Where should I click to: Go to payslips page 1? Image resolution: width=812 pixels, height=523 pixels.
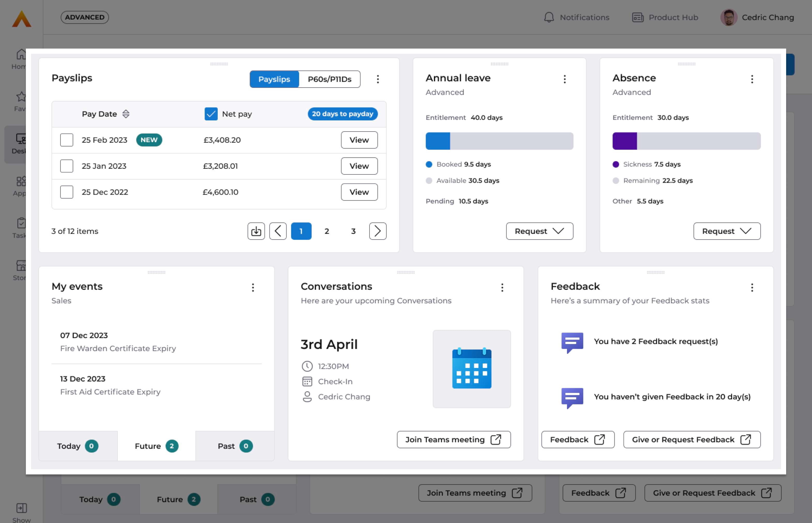pos(301,231)
